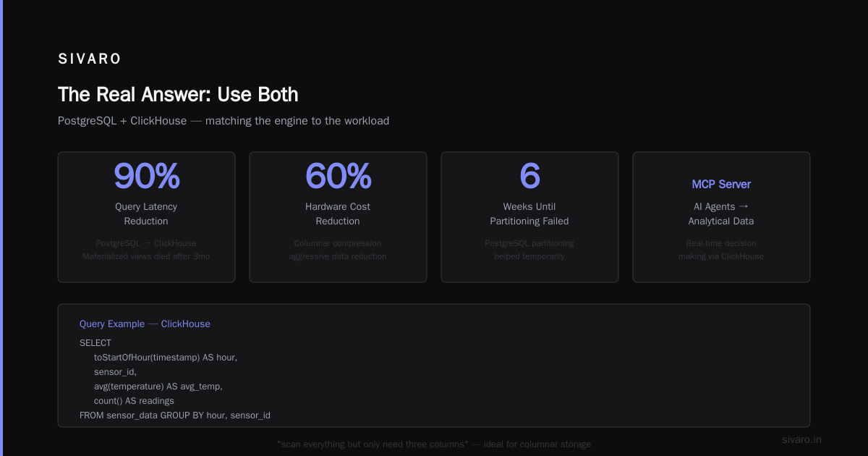Click the toStartOfHour(timestamp) AS hour line
The width and height of the screenshot is (868, 456).
[x=166, y=358]
